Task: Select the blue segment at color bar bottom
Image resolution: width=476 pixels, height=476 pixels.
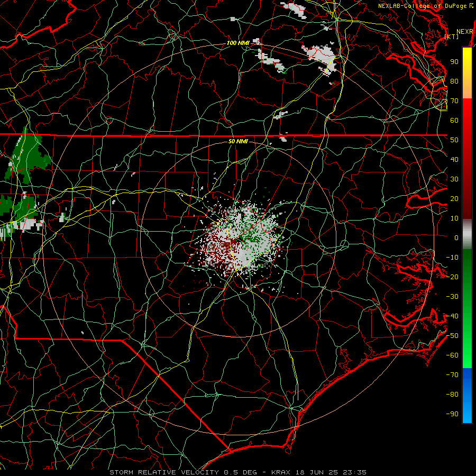Action: (x=467, y=395)
